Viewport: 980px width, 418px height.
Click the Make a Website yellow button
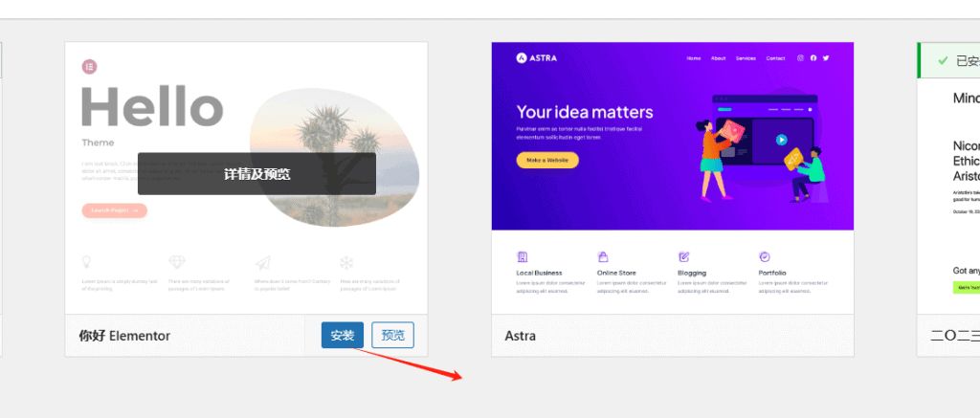pyautogui.click(x=547, y=160)
